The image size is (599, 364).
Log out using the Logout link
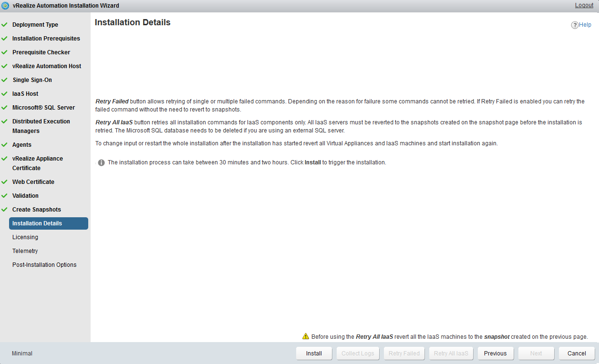(584, 6)
